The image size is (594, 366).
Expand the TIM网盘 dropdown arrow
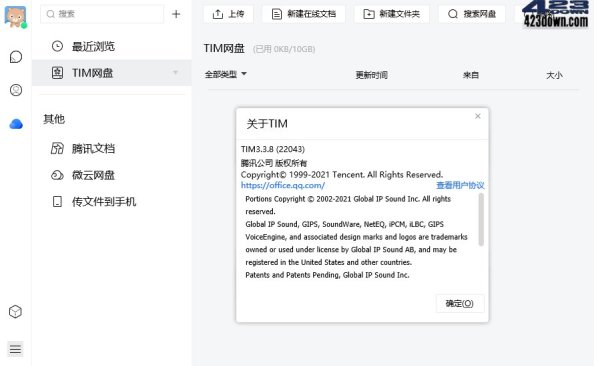175,72
